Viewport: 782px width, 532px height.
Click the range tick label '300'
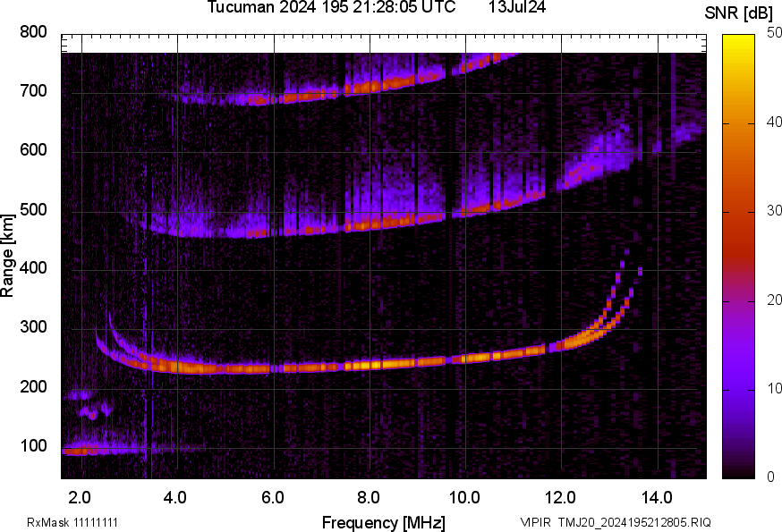tap(33, 327)
